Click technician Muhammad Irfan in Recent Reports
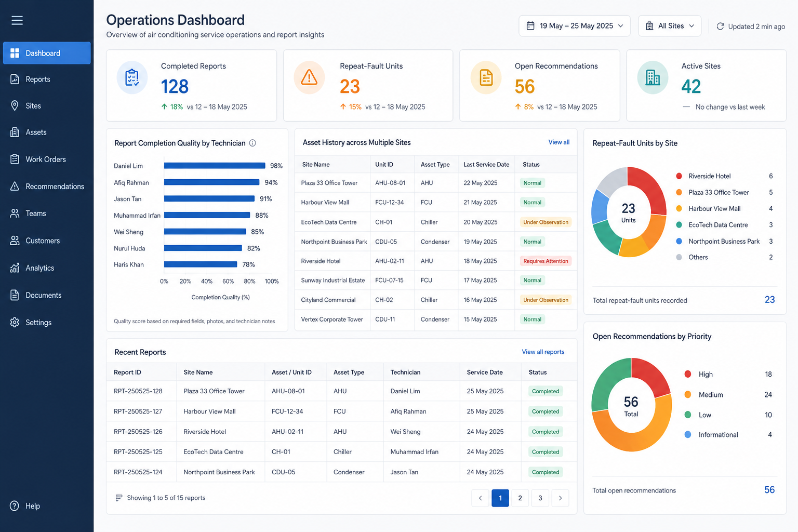 (x=415, y=452)
